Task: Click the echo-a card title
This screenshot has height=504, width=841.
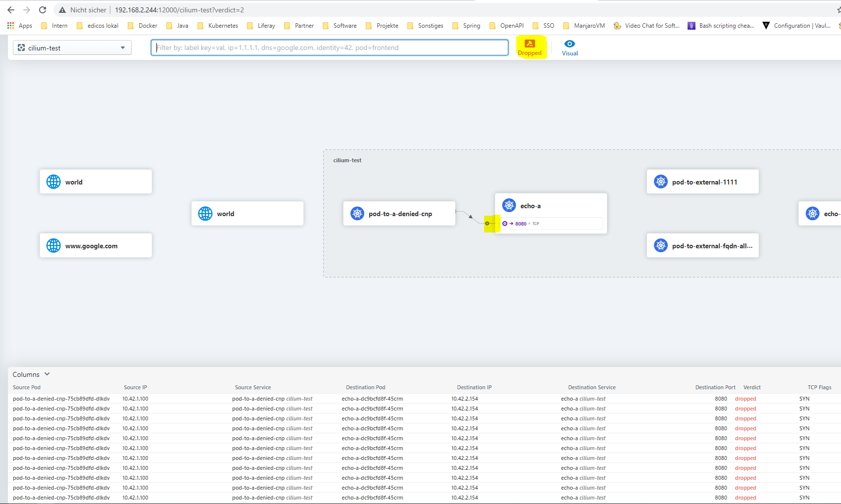Action: 530,206
